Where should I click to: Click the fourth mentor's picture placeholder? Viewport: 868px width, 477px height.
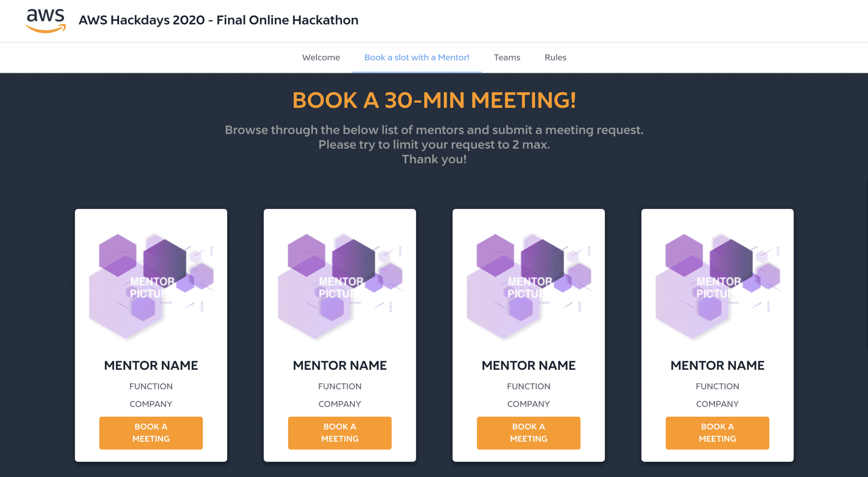click(x=717, y=284)
